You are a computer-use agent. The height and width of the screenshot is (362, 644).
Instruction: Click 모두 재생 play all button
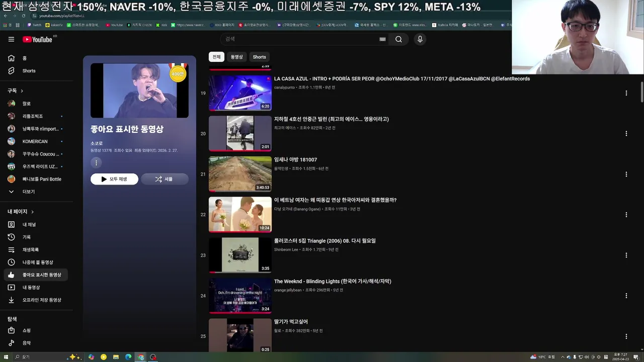coord(114,179)
